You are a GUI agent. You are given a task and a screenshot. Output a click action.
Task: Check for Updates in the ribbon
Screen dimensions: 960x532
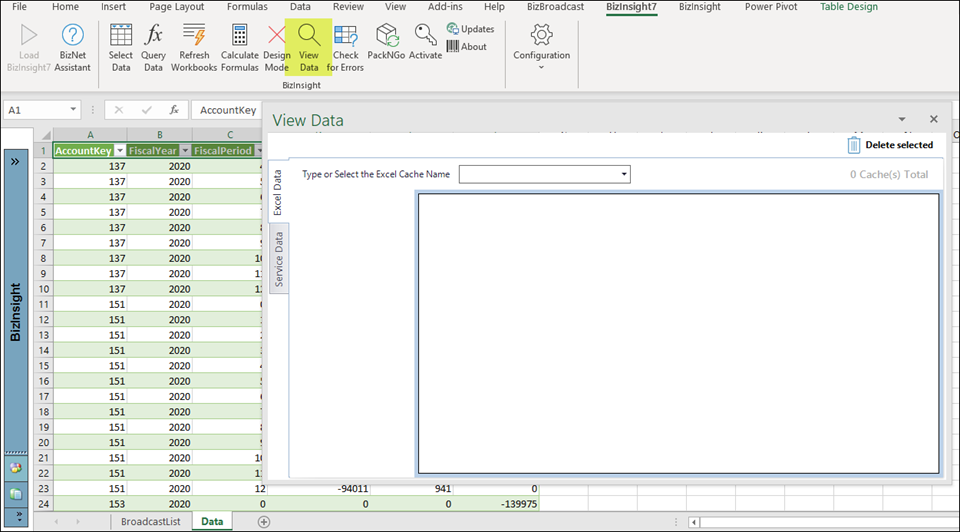pos(470,29)
